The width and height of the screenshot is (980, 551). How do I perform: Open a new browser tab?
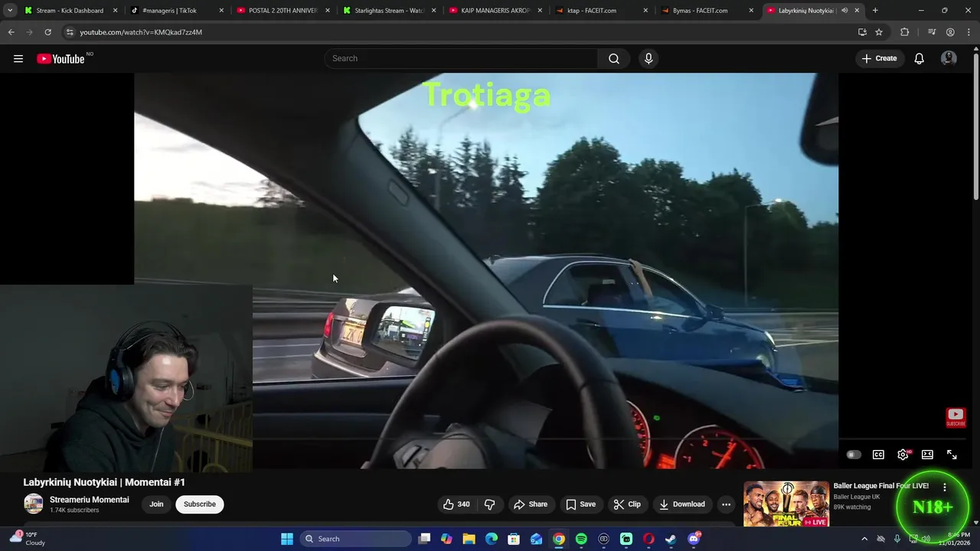click(875, 11)
